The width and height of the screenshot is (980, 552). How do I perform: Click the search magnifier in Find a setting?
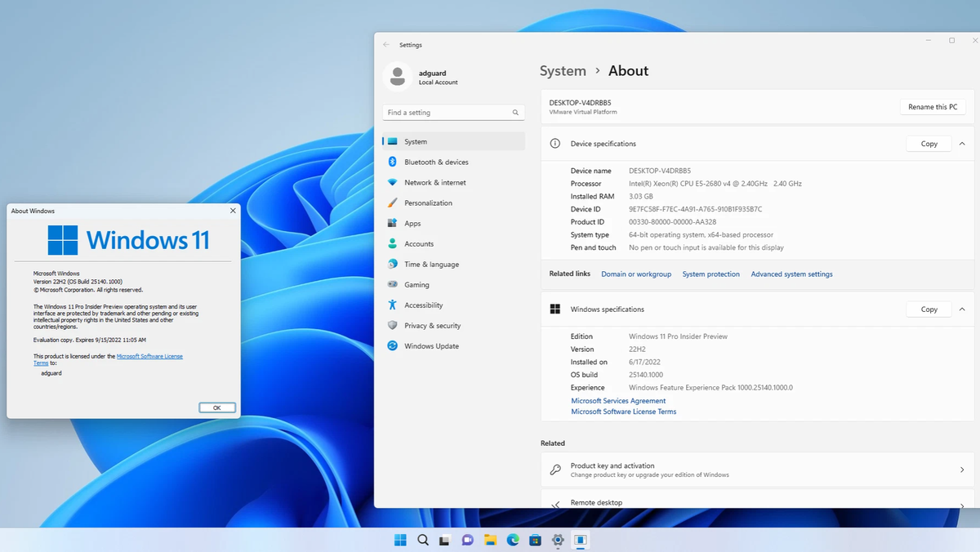[515, 113]
